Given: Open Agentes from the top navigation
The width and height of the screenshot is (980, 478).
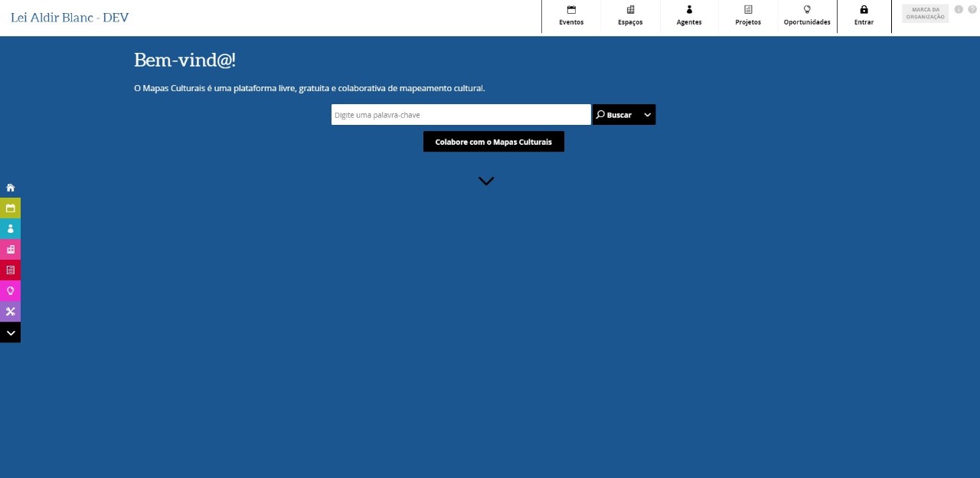Looking at the screenshot, I should pos(689,16).
